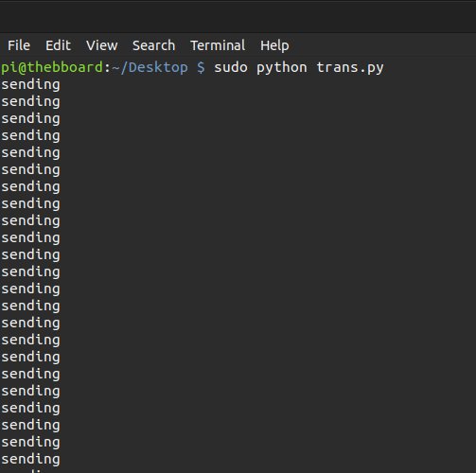This screenshot has width=476, height=473.
Task: Click the dark window title bar
Action: 238,17
